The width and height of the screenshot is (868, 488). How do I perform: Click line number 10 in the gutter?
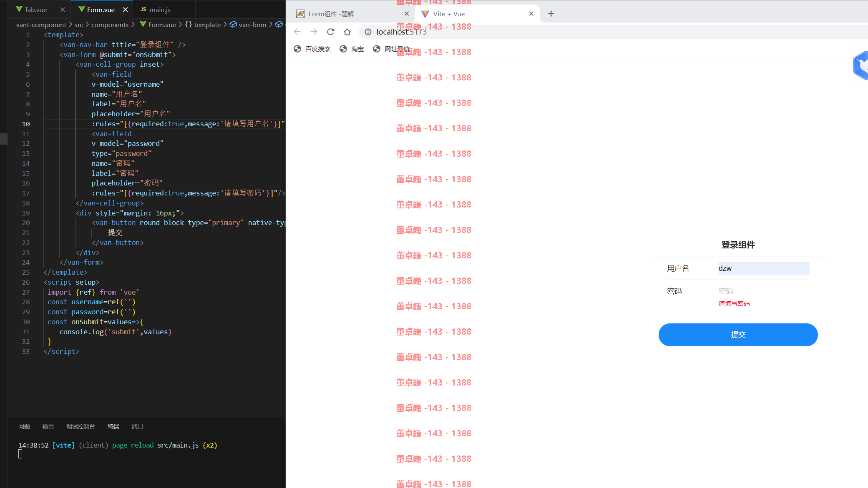[26, 124]
